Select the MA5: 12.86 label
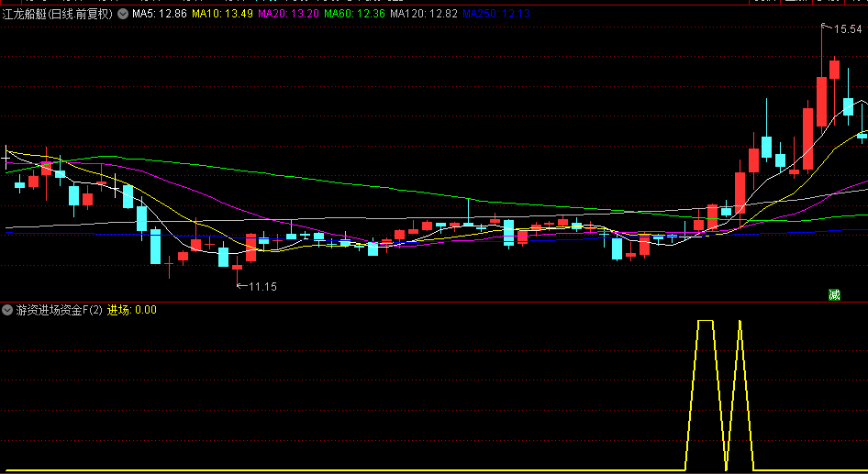This screenshot has width=868, height=474. 160,14
